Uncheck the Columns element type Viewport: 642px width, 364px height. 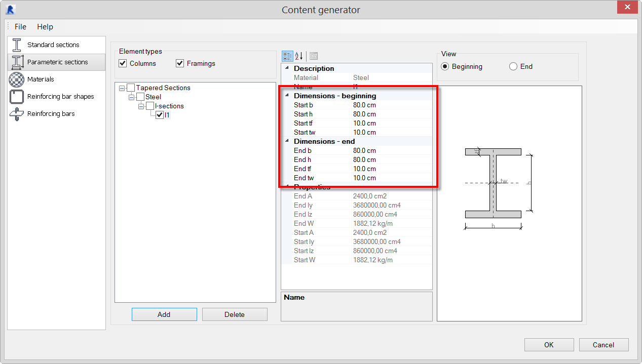point(122,63)
